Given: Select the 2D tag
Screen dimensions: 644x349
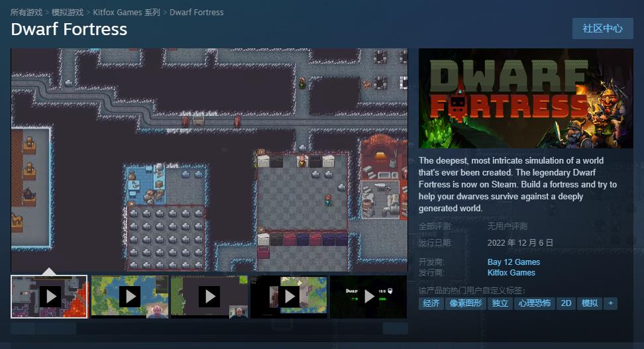Looking at the screenshot, I should (566, 303).
